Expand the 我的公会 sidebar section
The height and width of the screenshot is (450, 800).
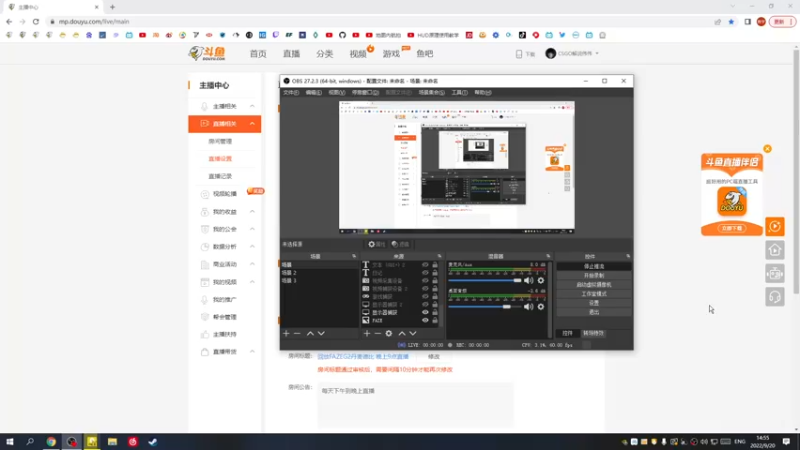252,229
